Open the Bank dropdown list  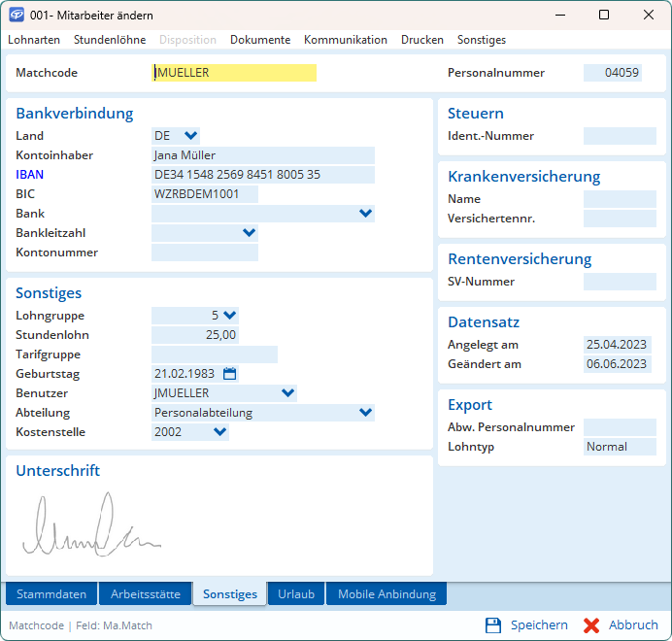(365, 214)
